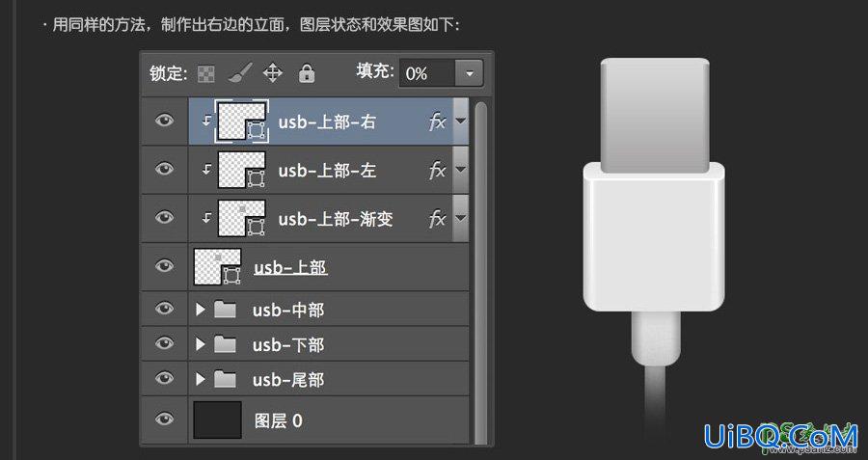Screen dimensions: 868x460
Task: Toggle visibility of usb-尾部 group
Action: (164, 378)
